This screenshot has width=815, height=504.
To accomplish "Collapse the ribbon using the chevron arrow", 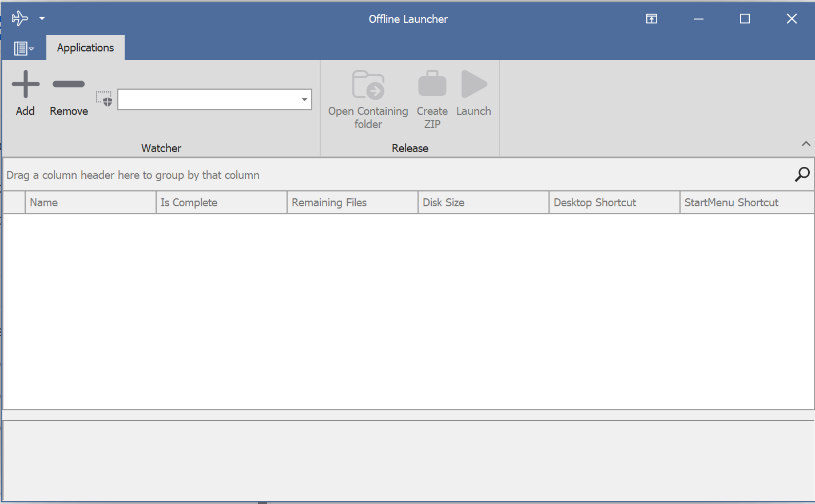I will 806,144.
